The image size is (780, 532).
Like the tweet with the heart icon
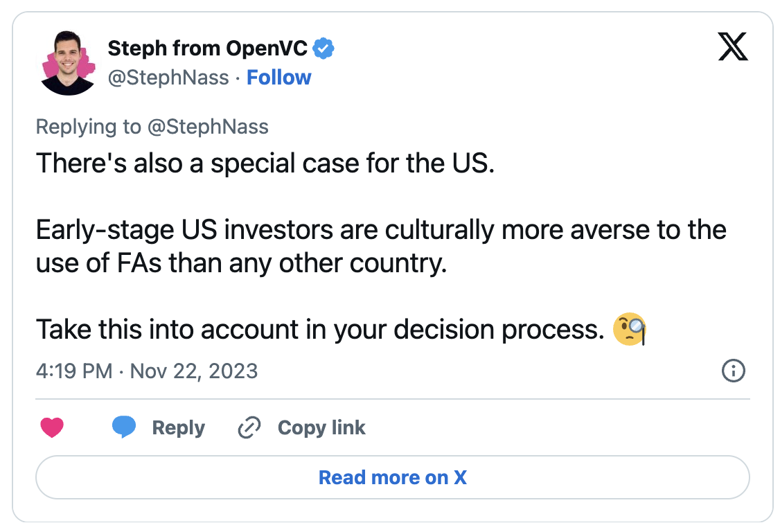52,428
